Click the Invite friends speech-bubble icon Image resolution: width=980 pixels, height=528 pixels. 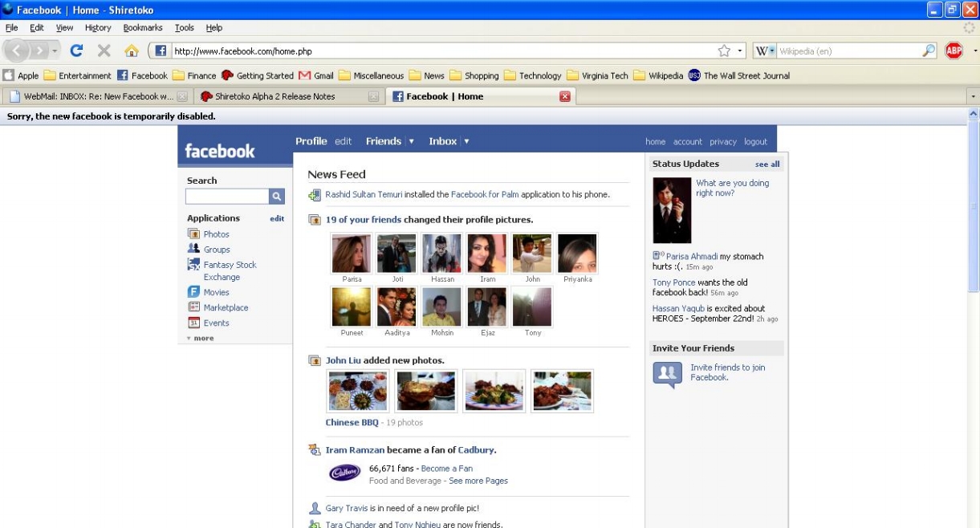(668, 375)
